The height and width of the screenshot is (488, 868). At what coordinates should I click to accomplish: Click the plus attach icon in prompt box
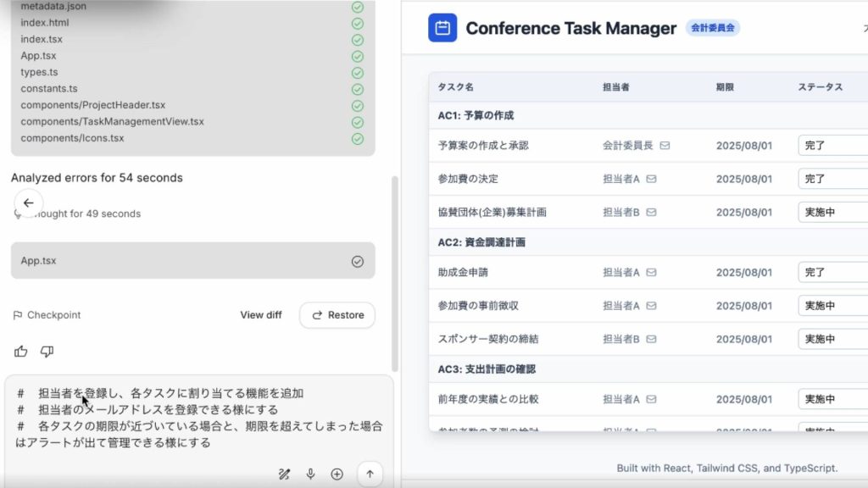click(337, 474)
